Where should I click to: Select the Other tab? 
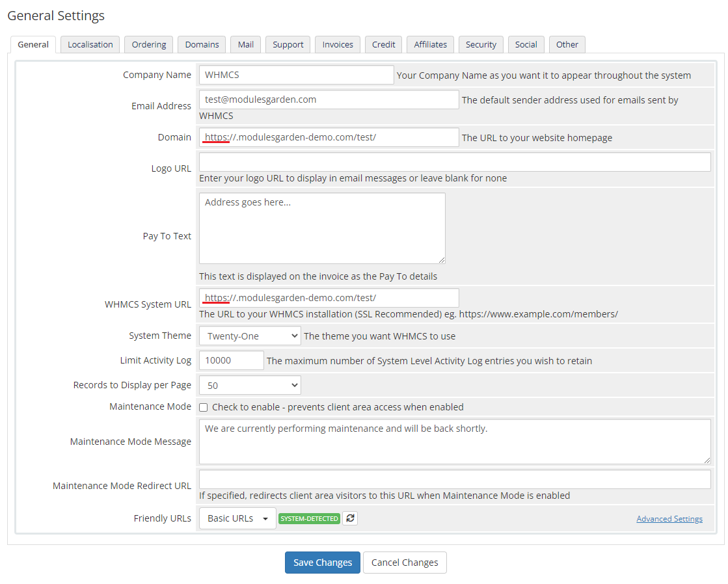pos(567,45)
